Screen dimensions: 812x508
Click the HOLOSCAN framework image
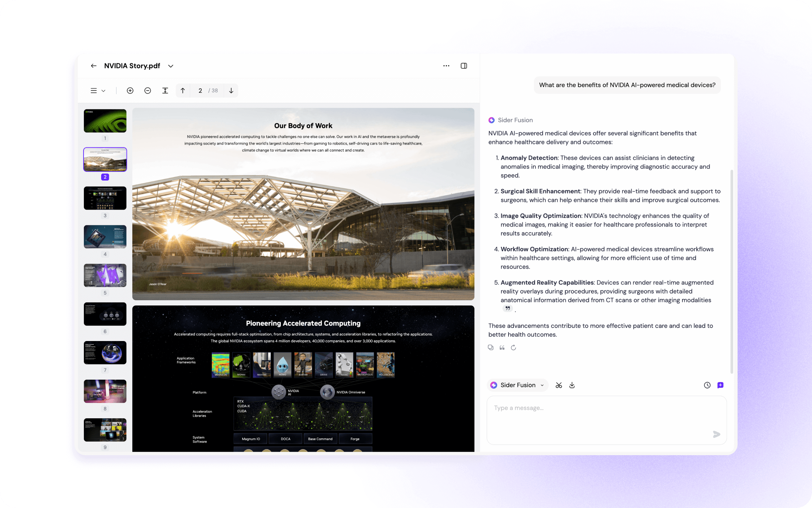[386, 365]
